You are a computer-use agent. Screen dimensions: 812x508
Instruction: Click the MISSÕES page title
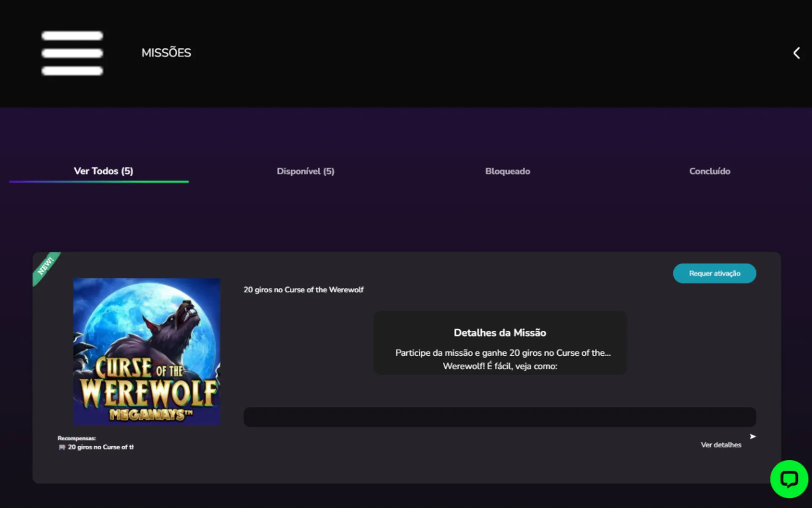(166, 53)
